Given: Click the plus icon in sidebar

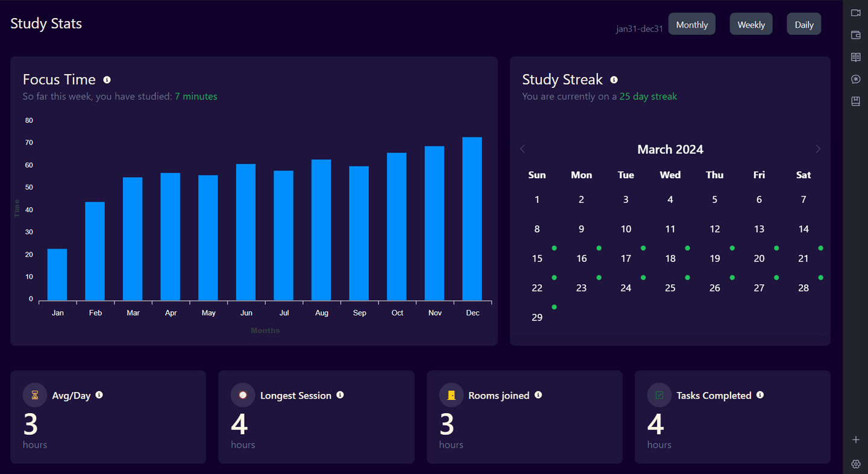Looking at the screenshot, I should click(855, 440).
